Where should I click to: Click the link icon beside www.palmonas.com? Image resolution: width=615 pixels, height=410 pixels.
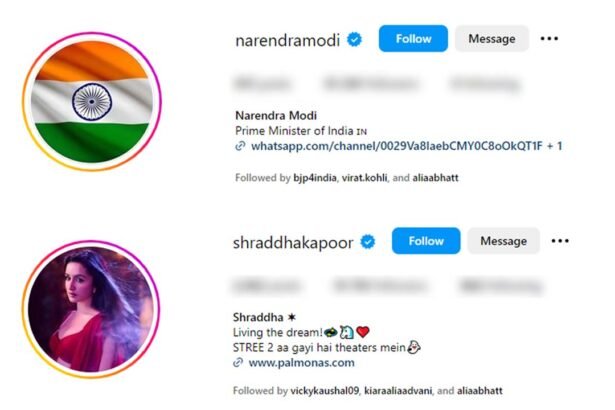(x=238, y=363)
